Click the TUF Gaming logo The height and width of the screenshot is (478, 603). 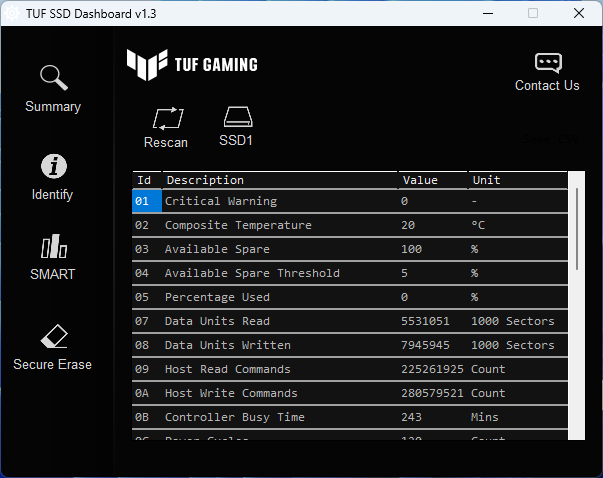[192, 65]
